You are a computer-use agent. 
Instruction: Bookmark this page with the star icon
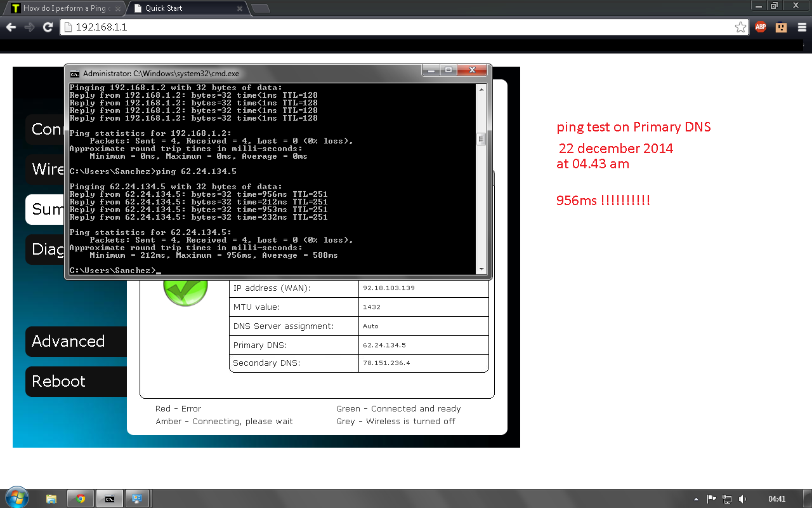point(740,27)
